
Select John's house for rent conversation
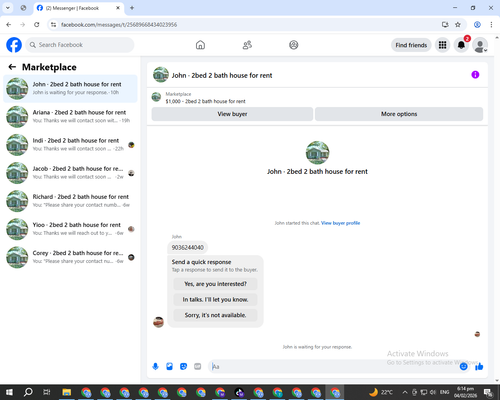pos(70,88)
